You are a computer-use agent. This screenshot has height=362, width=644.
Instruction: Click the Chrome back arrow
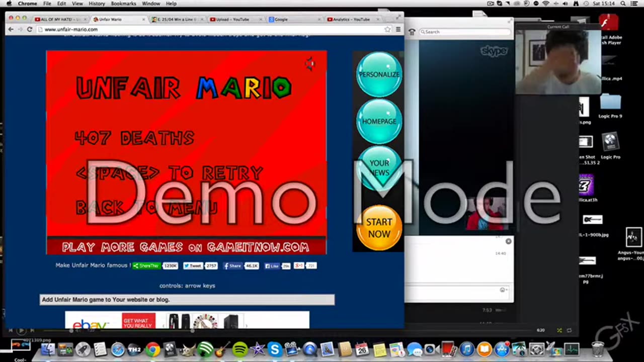point(11,29)
